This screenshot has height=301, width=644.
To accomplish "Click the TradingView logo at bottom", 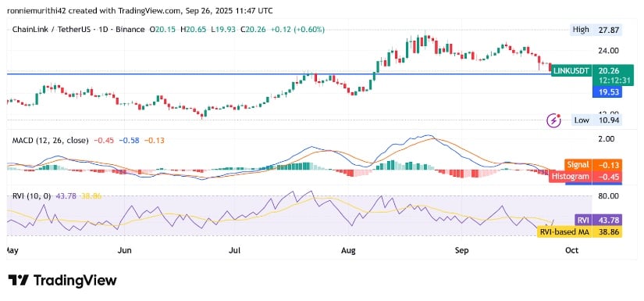I will (62, 281).
